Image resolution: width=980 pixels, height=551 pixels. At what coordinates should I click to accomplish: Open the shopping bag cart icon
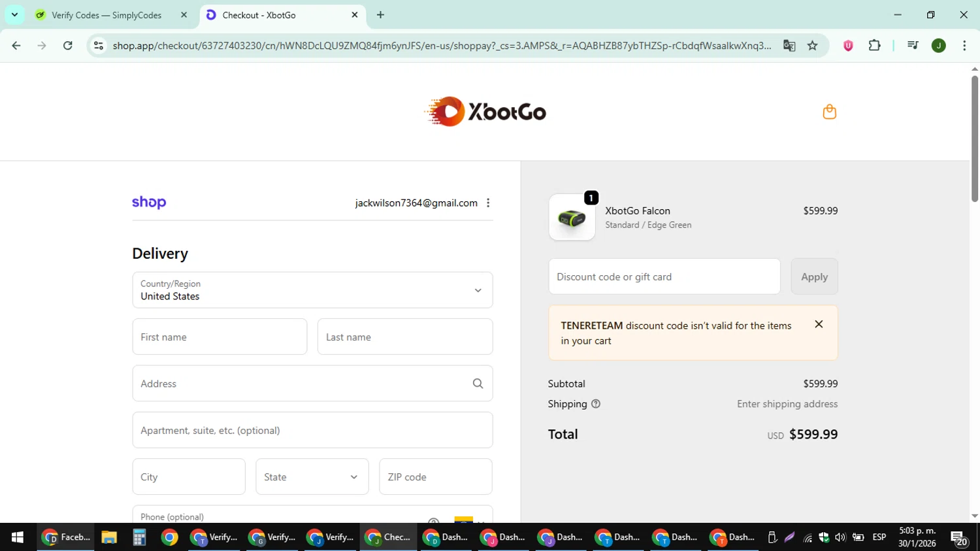(x=829, y=112)
